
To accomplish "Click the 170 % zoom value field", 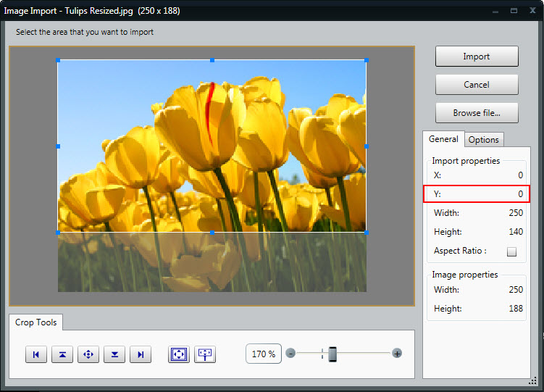I will click(x=264, y=354).
